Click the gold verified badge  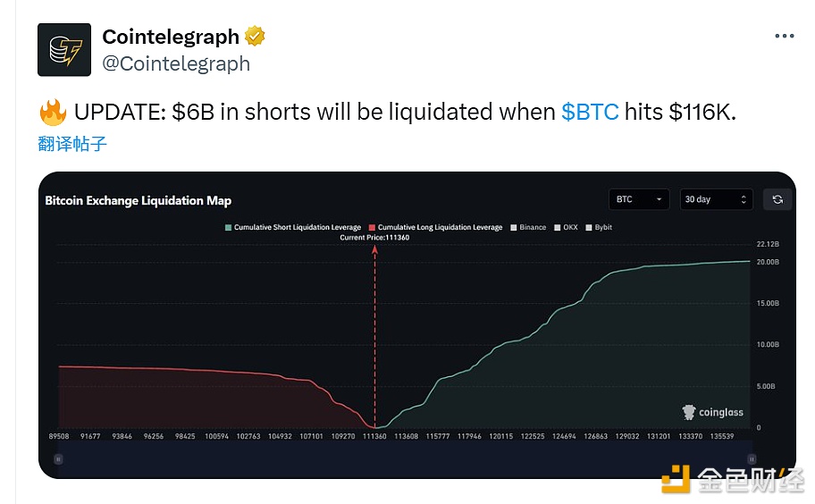coord(255,37)
